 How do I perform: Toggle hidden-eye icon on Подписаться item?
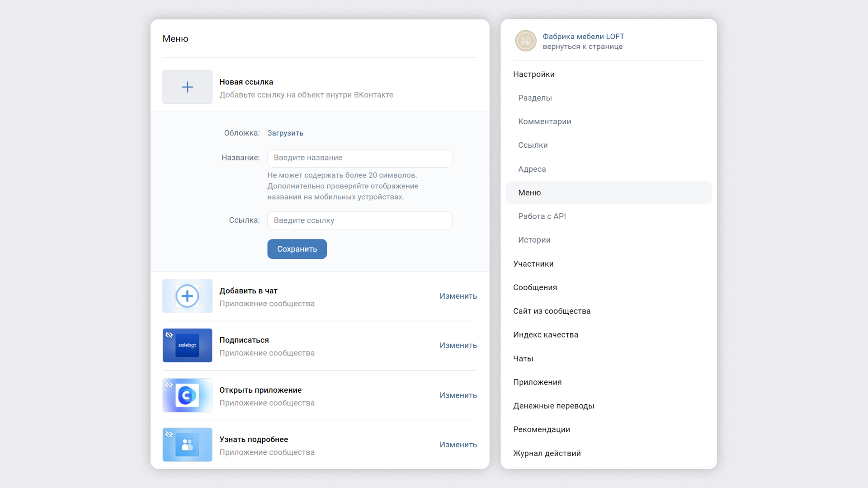pos(169,335)
